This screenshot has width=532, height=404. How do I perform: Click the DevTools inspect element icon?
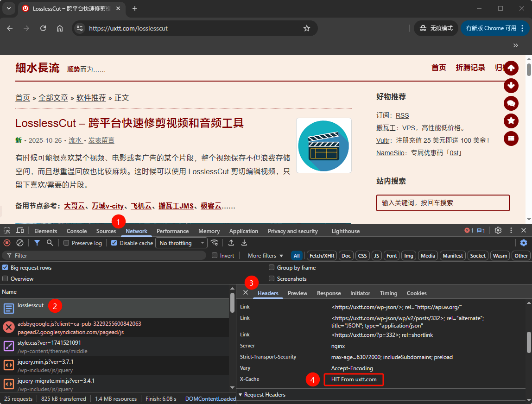click(7, 231)
